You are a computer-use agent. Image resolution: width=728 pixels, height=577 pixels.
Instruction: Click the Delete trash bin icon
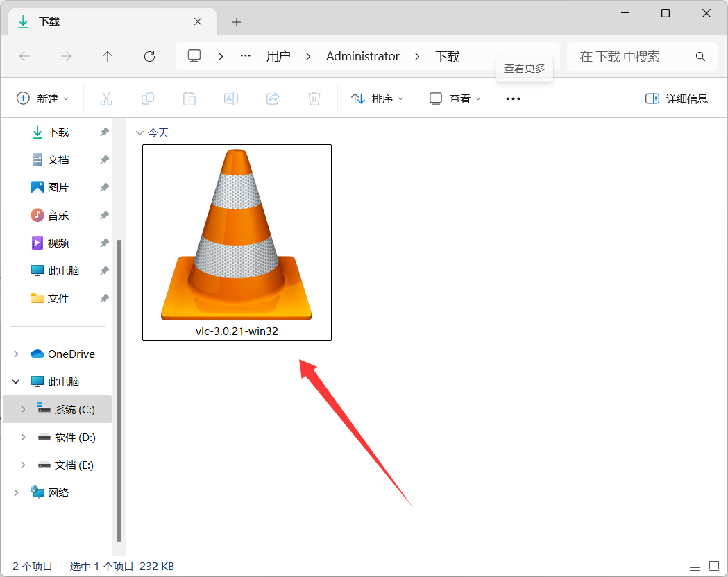pos(314,98)
